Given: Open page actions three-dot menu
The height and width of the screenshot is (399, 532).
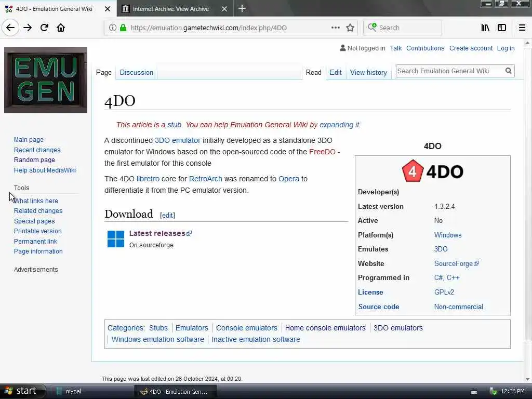Looking at the screenshot, I should point(335,28).
